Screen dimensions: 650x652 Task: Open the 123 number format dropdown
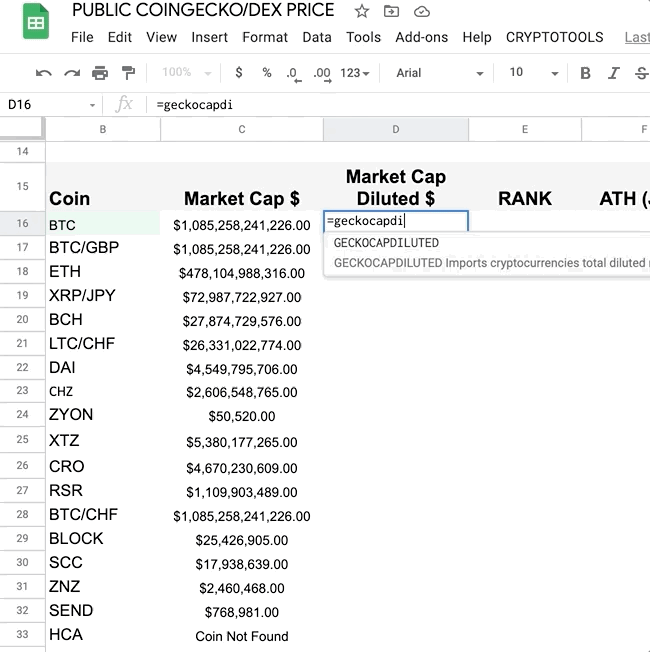[x=354, y=73]
